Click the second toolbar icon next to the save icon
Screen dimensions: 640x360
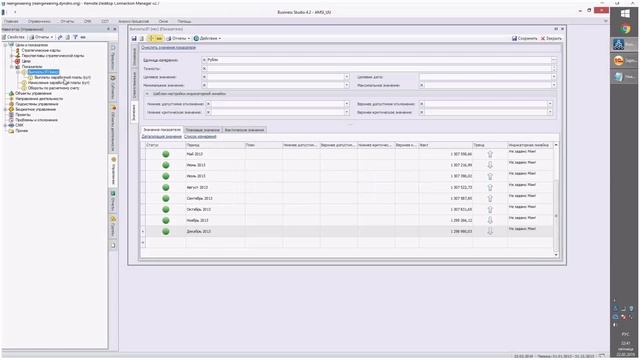142,38
